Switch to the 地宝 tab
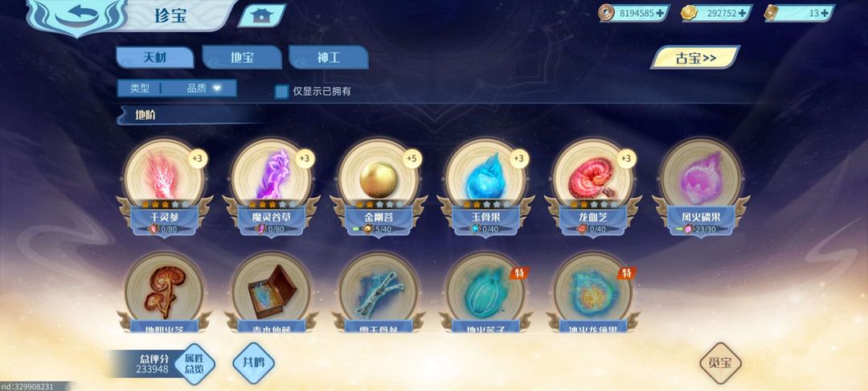868x391 pixels. pos(242,57)
